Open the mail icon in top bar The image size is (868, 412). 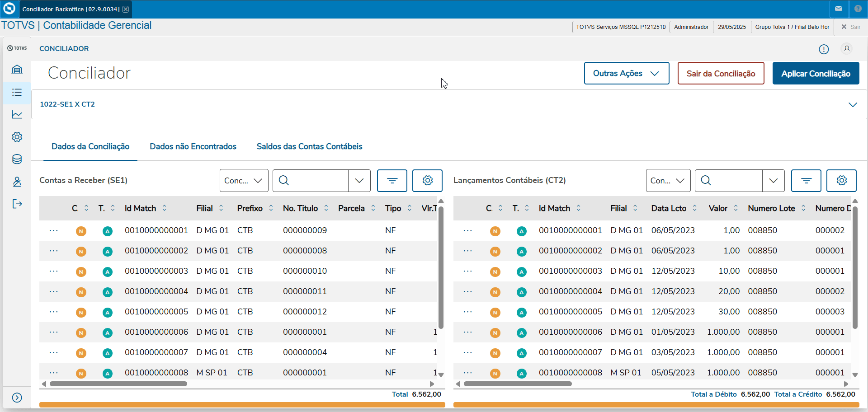coord(839,9)
